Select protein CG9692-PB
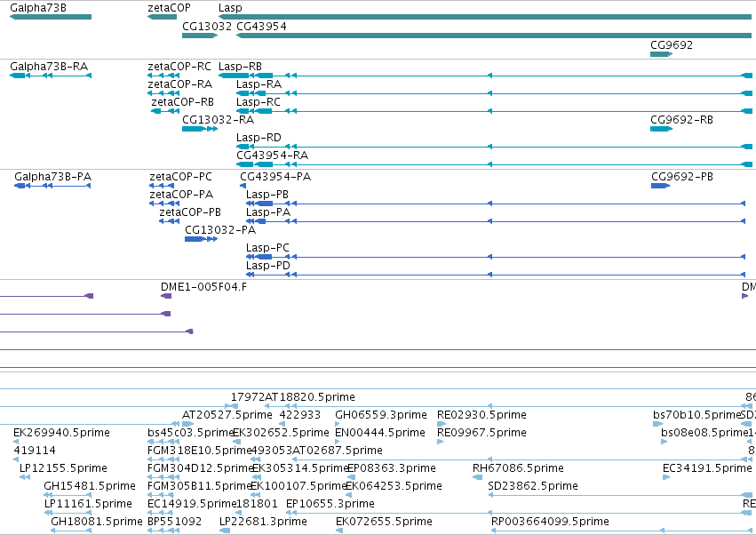 tap(661, 186)
